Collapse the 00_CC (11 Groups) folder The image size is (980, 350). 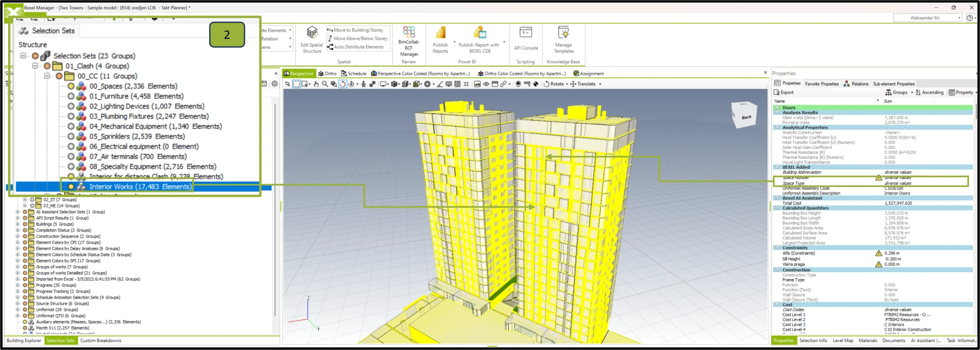[47, 76]
